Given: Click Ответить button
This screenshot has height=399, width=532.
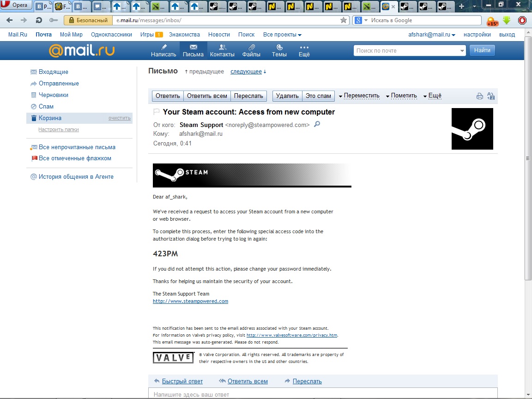Looking at the screenshot, I should coord(168,96).
